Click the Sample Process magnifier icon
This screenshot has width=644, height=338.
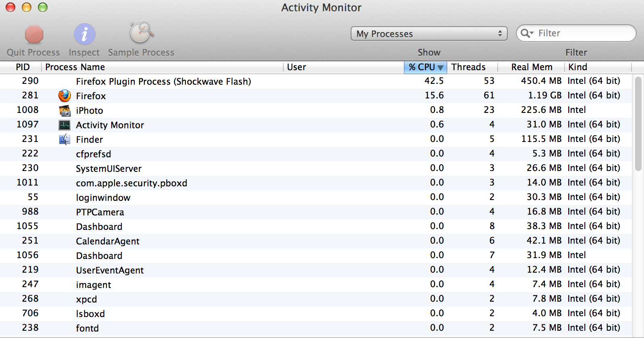[141, 33]
